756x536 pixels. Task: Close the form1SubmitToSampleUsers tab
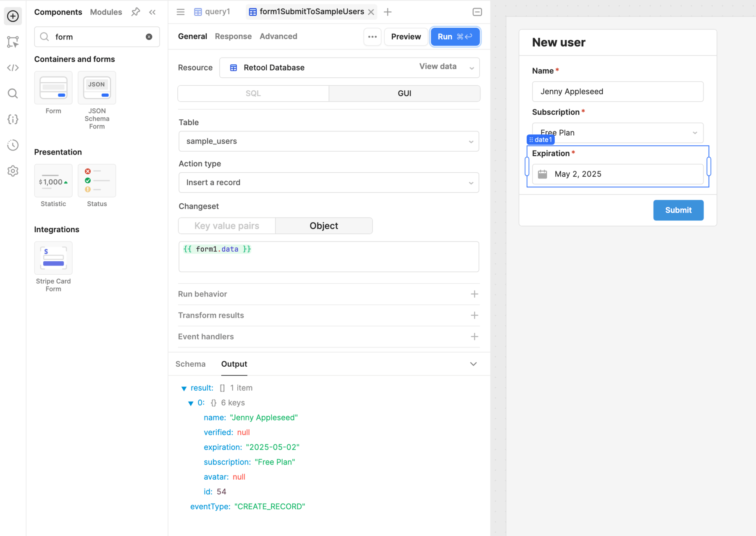(371, 12)
